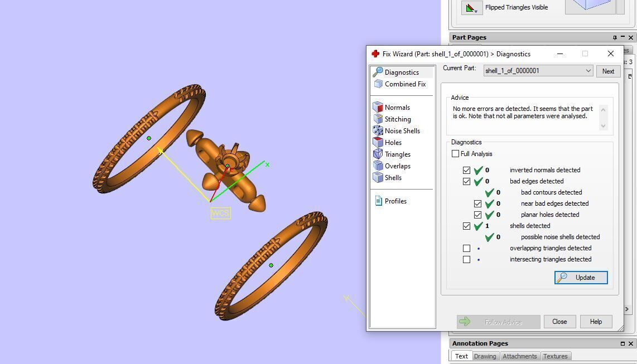Viewport: 637px width, 364px height.
Task: Click the Next part button
Action: click(x=608, y=71)
